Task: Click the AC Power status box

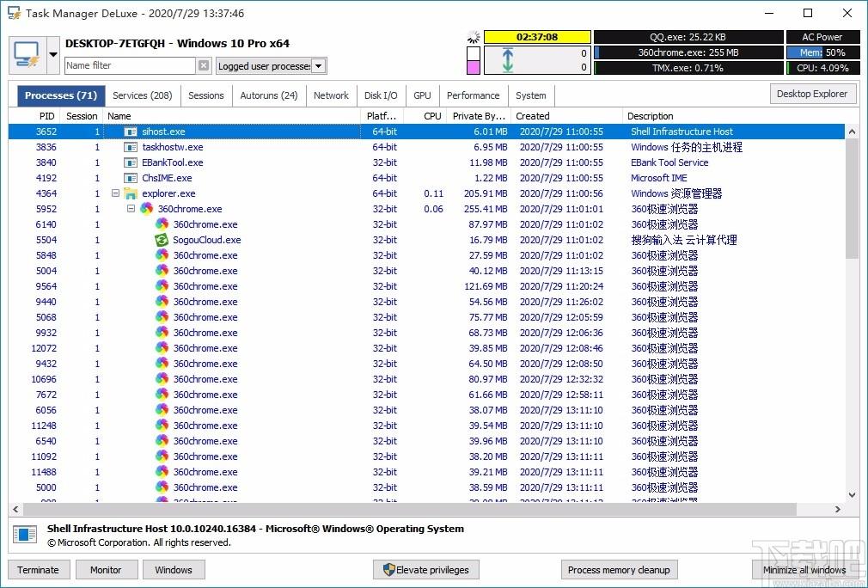Action: pyautogui.click(x=823, y=37)
